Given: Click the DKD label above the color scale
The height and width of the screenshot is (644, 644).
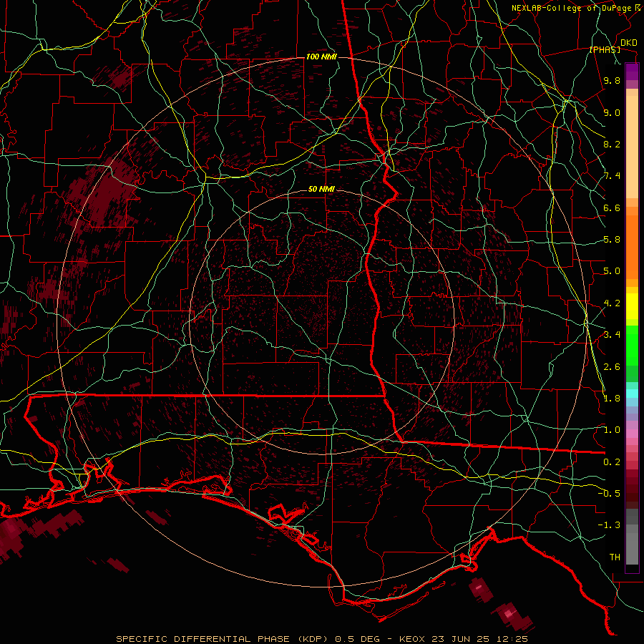Looking at the screenshot, I should (628, 43).
